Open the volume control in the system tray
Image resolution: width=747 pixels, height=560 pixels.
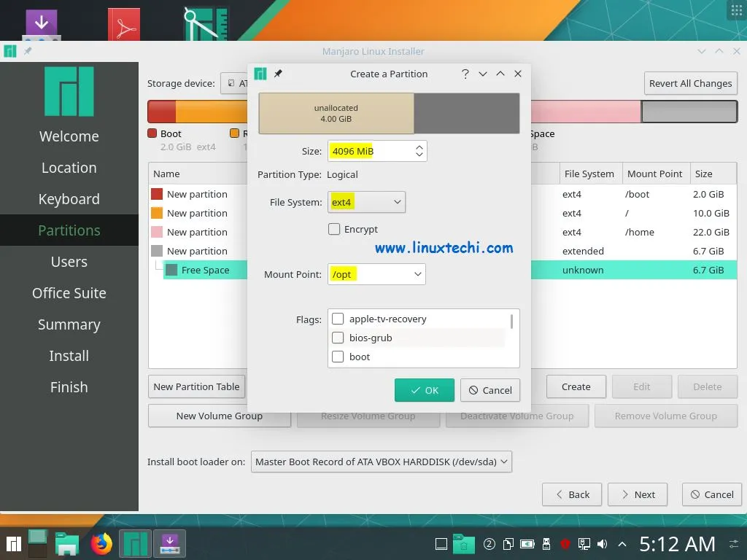coord(600,543)
